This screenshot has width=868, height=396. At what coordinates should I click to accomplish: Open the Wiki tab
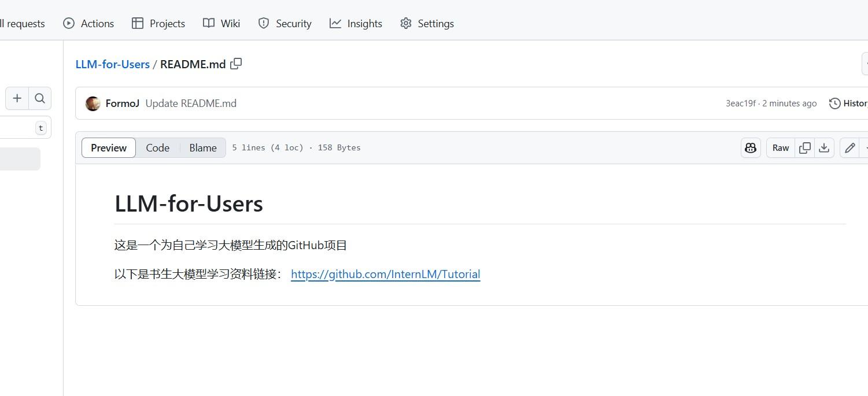pos(221,23)
